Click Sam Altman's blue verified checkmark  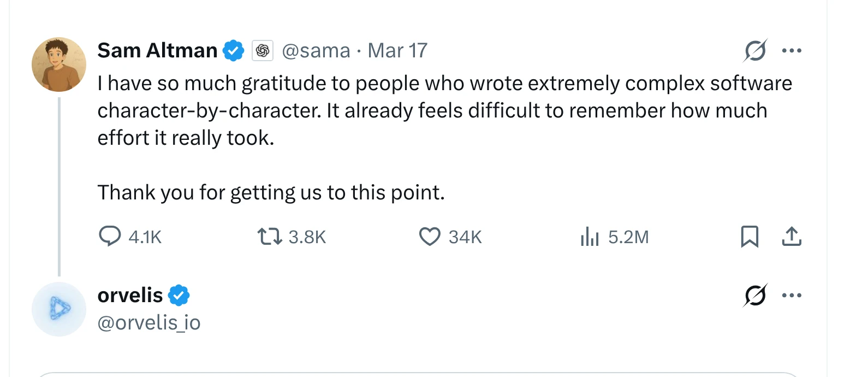tap(234, 51)
